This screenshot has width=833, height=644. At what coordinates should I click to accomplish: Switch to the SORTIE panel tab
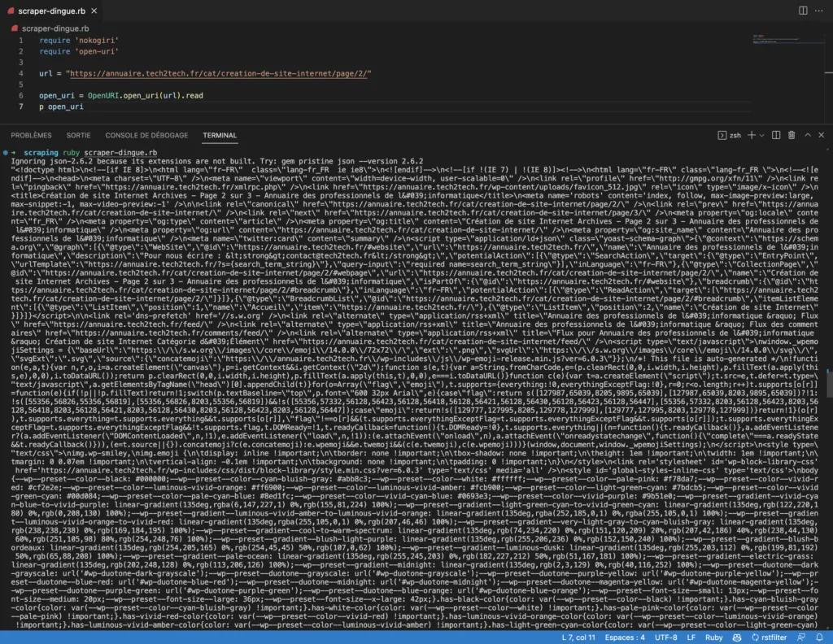click(x=79, y=135)
